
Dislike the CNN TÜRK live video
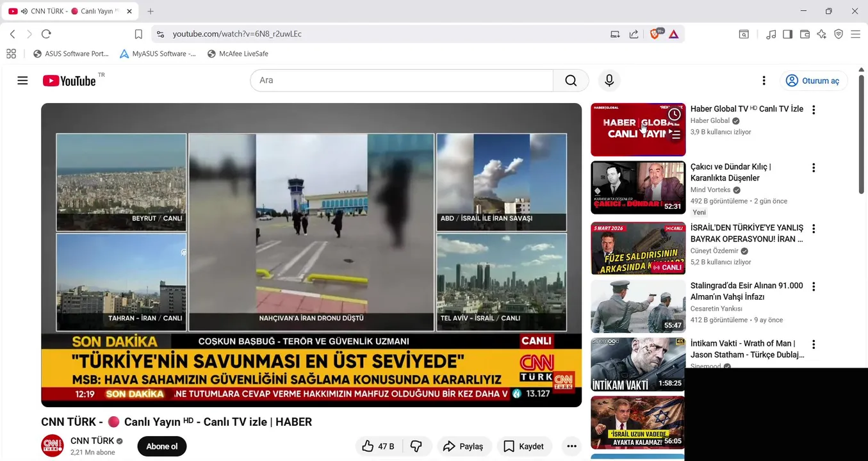(416, 446)
